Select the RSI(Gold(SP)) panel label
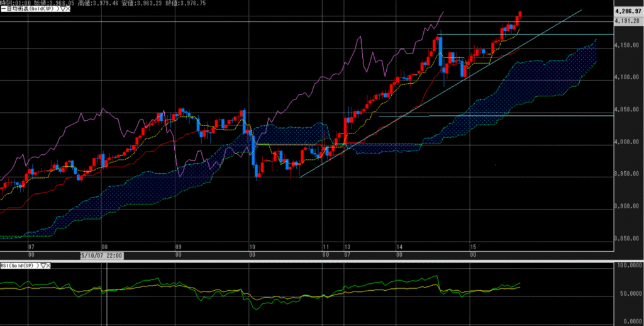The height and width of the screenshot is (326, 644). 19,266
